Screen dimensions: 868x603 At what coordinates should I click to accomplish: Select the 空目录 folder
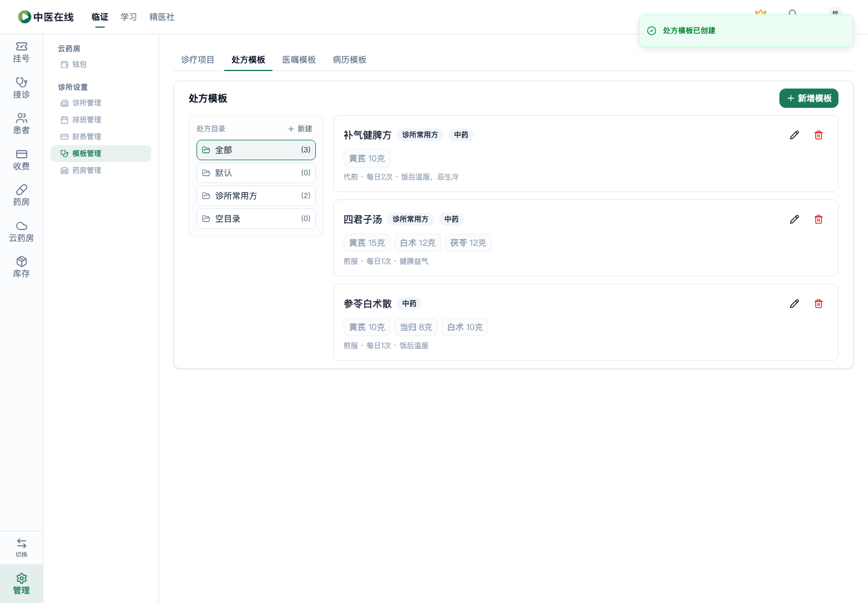point(256,219)
